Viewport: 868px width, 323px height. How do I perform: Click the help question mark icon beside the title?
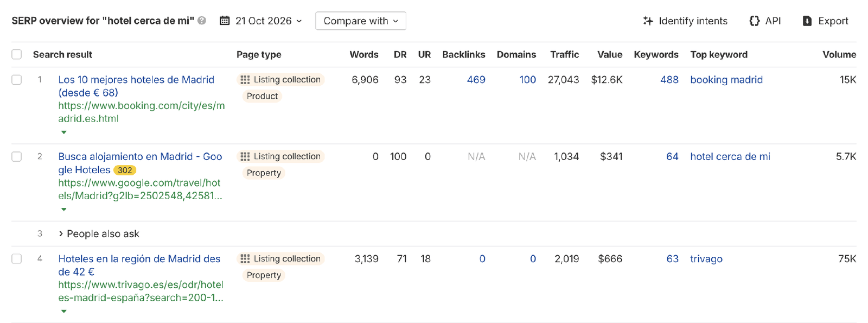202,21
